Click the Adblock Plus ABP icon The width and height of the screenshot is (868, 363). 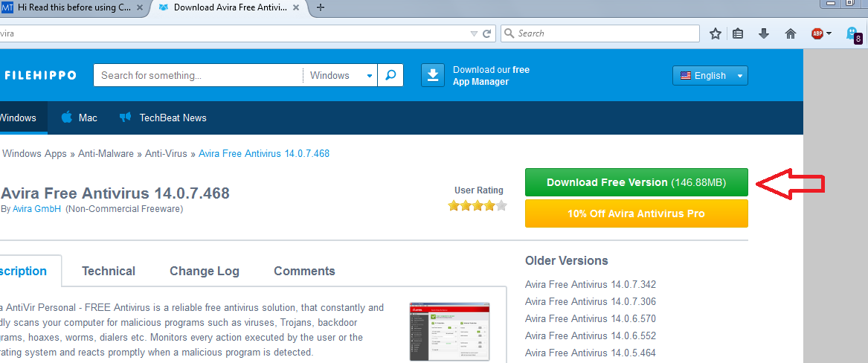click(x=817, y=33)
